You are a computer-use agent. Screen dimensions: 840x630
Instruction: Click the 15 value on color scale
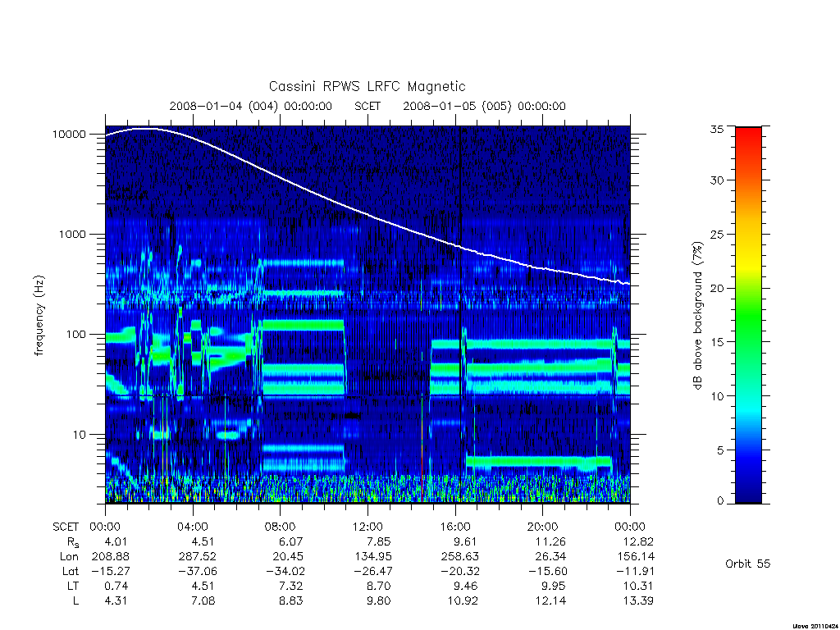click(x=716, y=342)
